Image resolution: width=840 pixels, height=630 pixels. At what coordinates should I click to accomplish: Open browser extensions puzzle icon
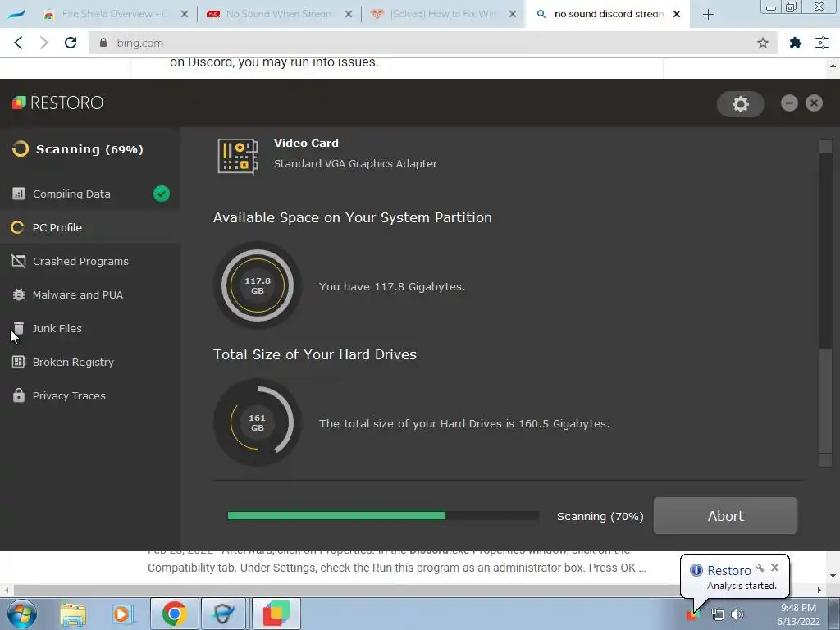tap(796, 43)
